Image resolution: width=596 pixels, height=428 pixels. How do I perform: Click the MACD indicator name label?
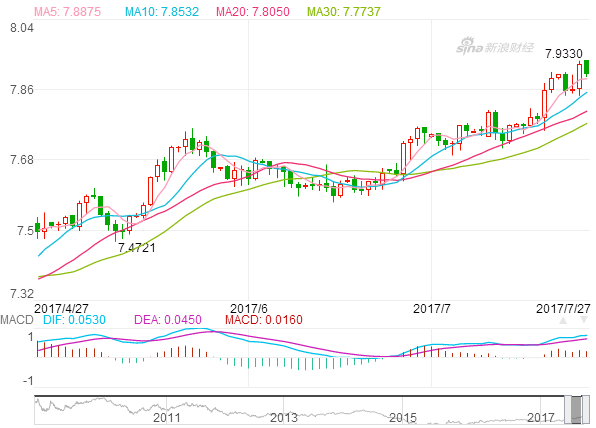click(17, 320)
